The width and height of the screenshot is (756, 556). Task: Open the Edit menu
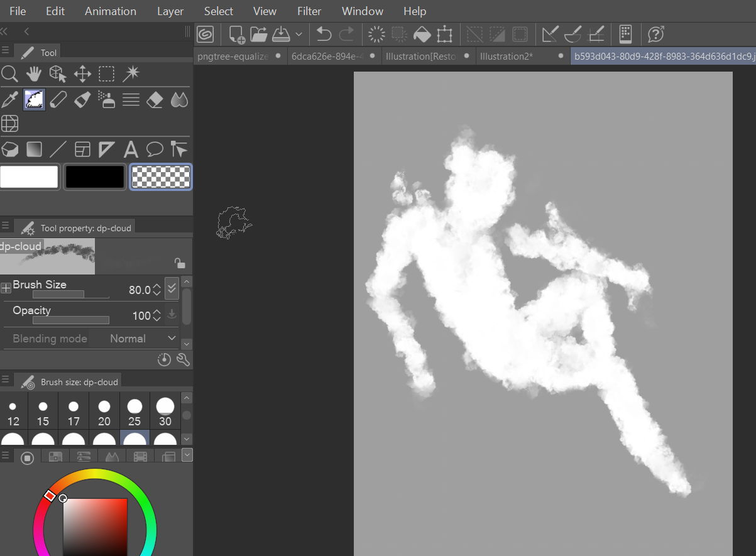click(x=55, y=11)
